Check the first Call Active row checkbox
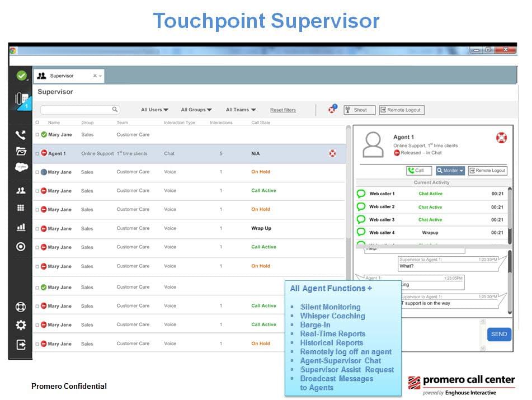The image size is (532, 400). click(37, 191)
